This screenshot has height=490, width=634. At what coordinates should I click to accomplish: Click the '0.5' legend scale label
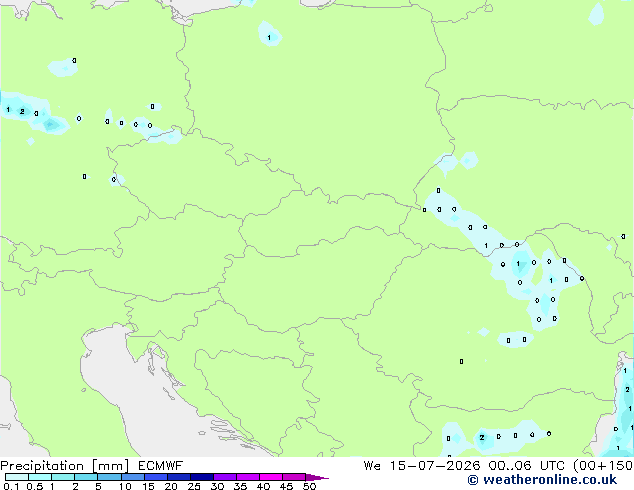pos(34,486)
